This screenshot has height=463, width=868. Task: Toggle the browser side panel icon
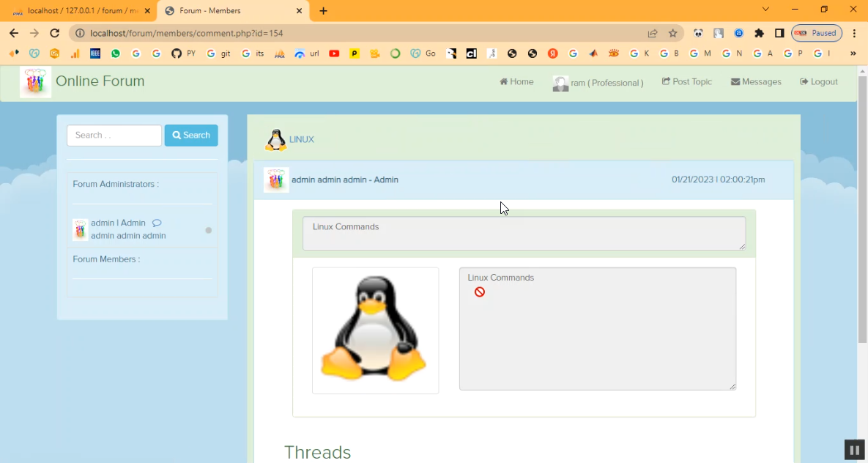pyautogui.click(x=779, y=33)
